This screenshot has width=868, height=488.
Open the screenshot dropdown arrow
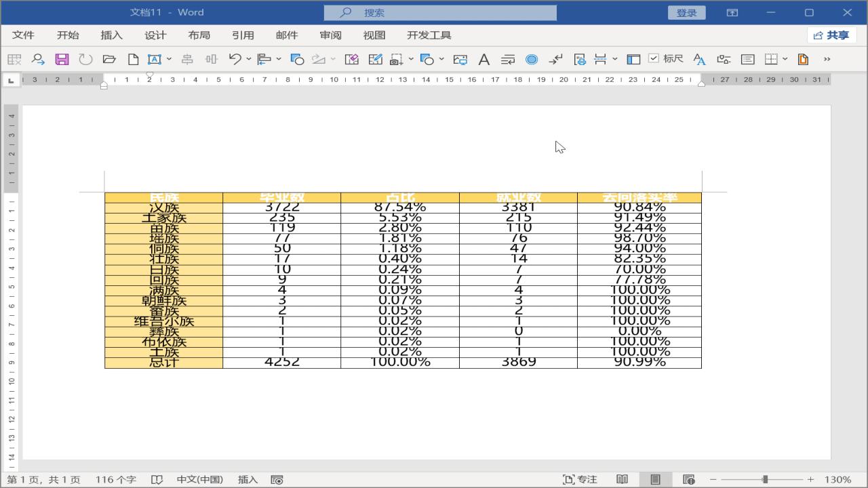tap(411, 60)
